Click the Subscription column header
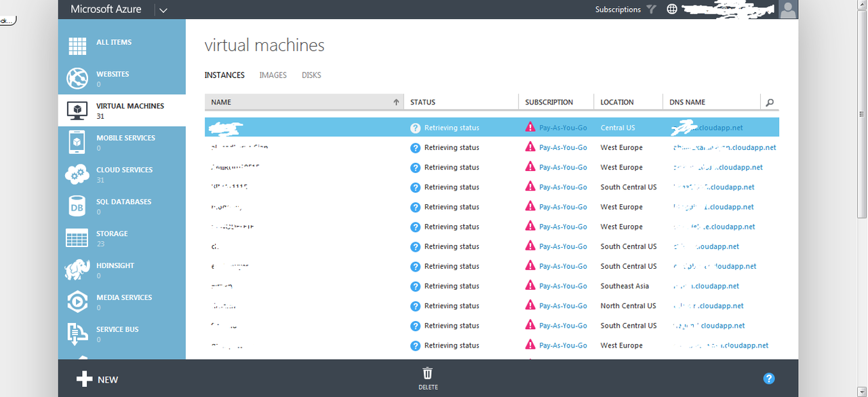Image resolution: width=868 pixels, height=397 pixels. (549, 102)
